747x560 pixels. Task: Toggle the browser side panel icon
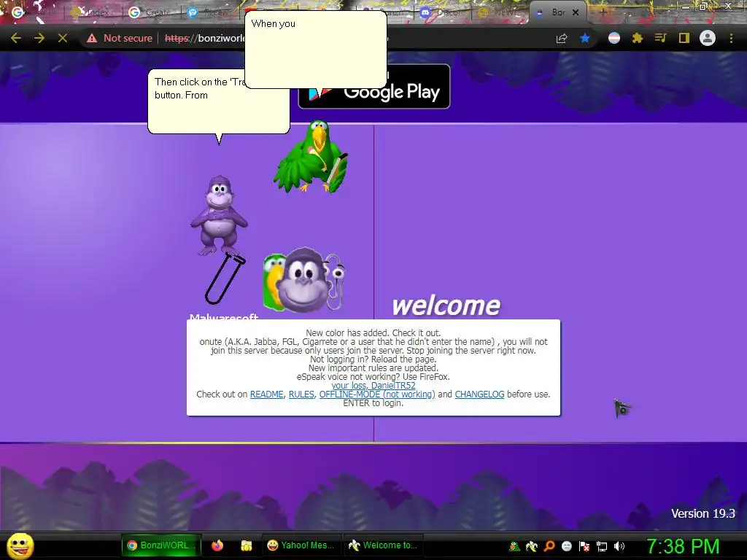pyautogui.click(x=684, y=38)
